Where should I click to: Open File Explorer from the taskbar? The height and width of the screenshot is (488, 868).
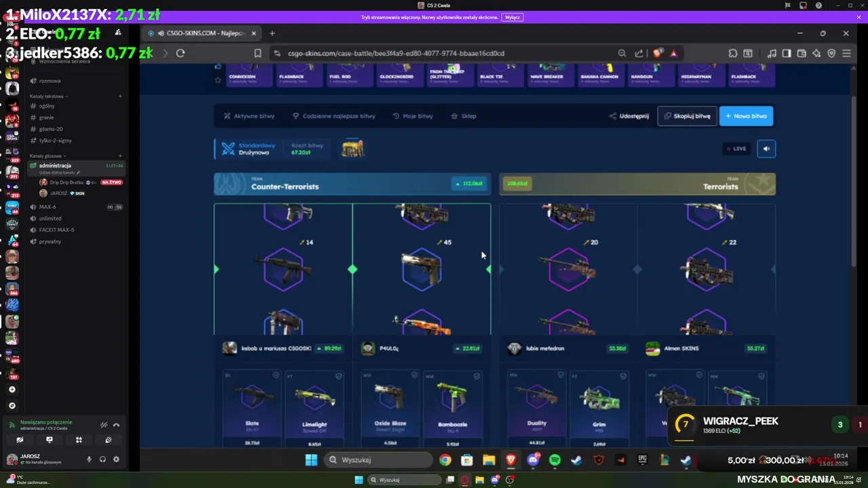coord(489,460)
